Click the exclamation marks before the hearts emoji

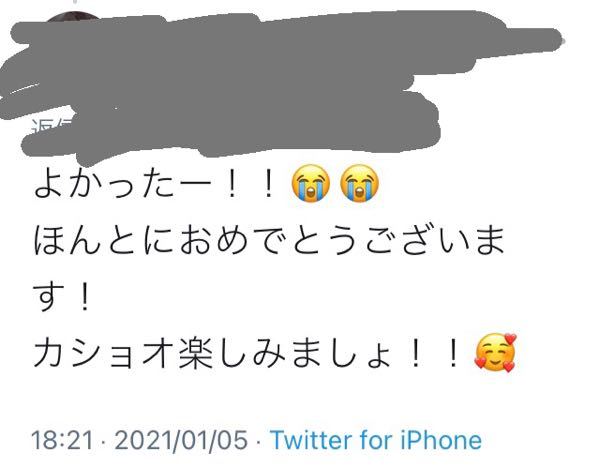(434, 353)
